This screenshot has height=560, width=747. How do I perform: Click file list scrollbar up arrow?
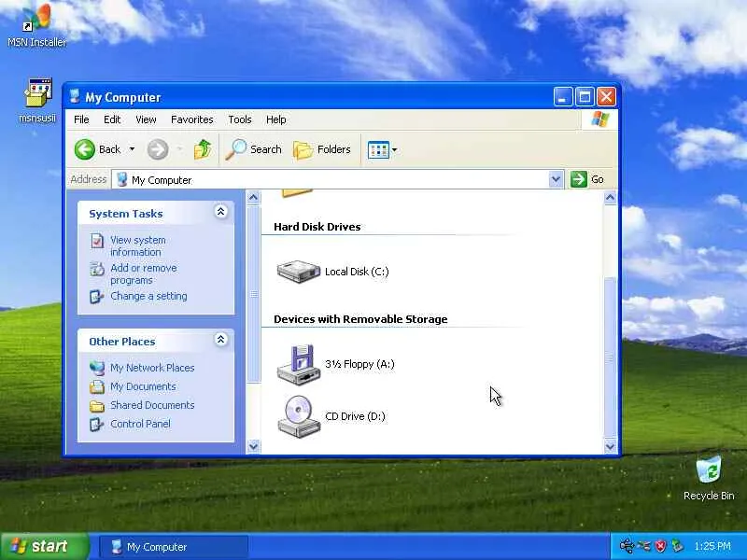click(x=611, y=197)
